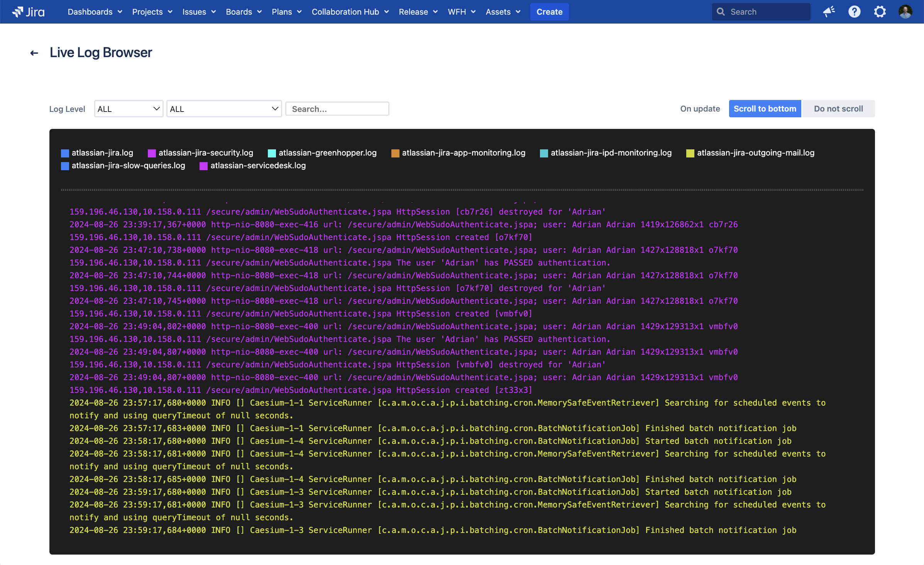Click the 23:47:10,738 exec-418 log line
The image size is (924, 565).
tap(403, 250)
